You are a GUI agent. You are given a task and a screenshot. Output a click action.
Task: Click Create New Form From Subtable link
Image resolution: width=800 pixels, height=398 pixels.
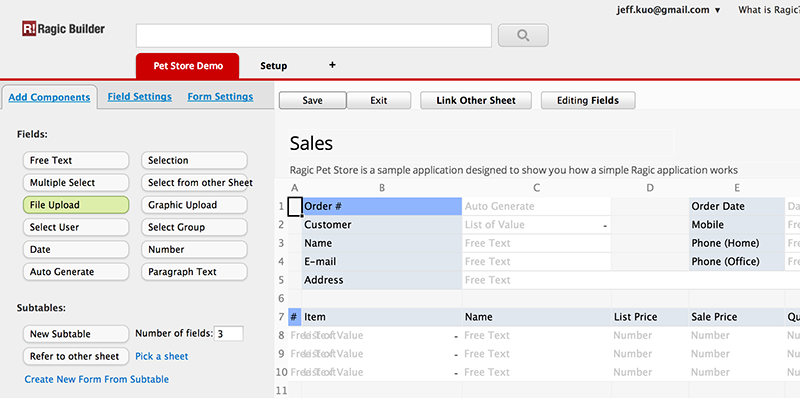[x=97, y=379]
